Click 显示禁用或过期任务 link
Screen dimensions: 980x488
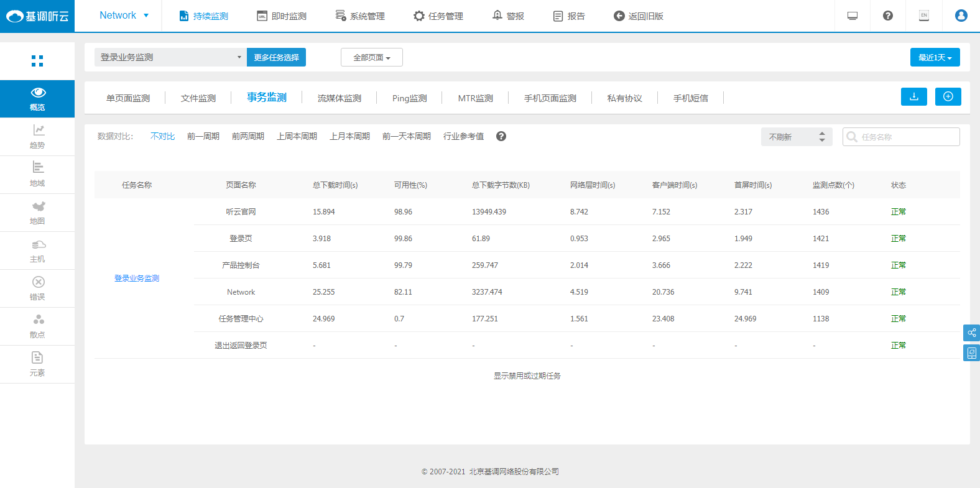click(x=527, y=376)
